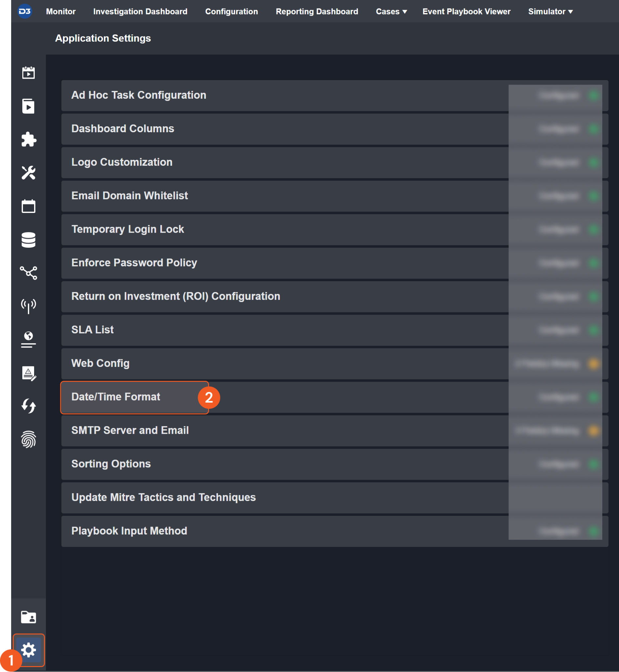The height and width of the screenshot is (672, 619).
Task: Open Logo Customization settings
Action: coord(122,162)
